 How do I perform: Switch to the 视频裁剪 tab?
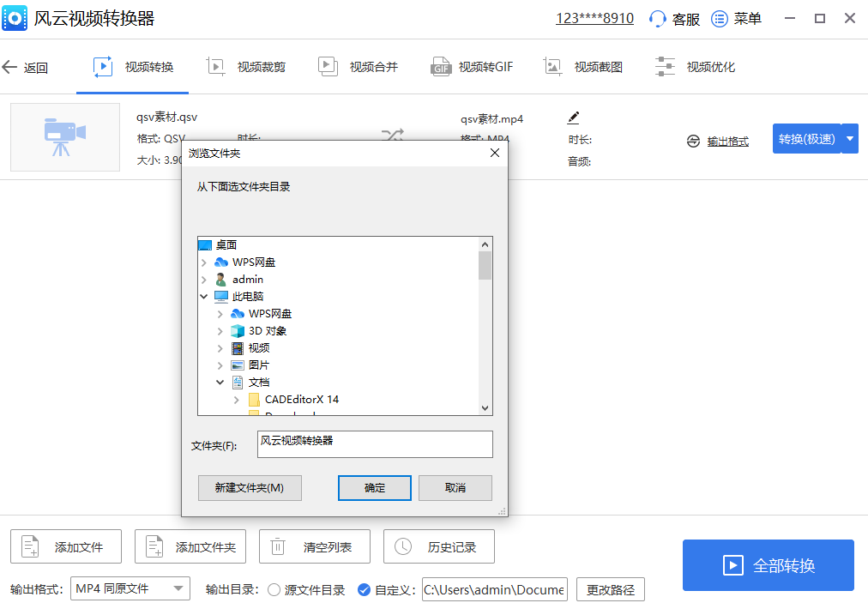click(x=245, y=67)
